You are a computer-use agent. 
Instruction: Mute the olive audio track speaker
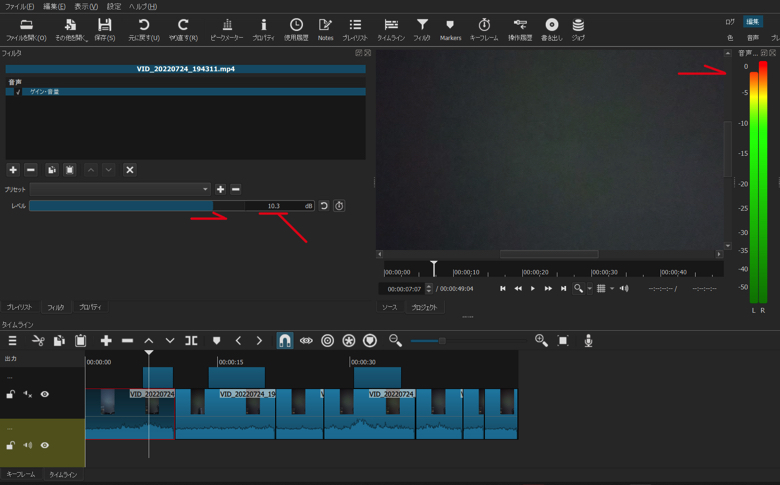point(27,445)
